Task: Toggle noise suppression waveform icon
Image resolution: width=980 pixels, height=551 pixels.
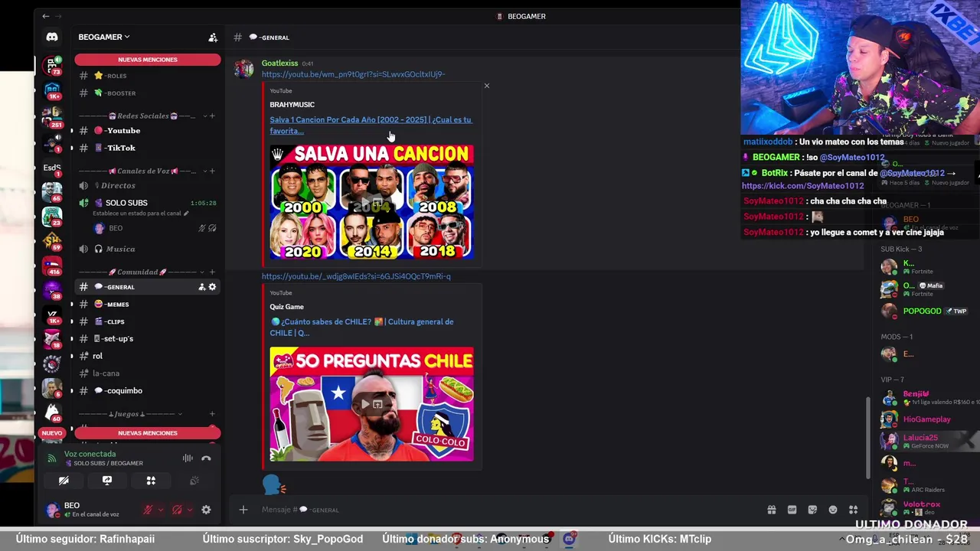Action: [x=188, y=458]
